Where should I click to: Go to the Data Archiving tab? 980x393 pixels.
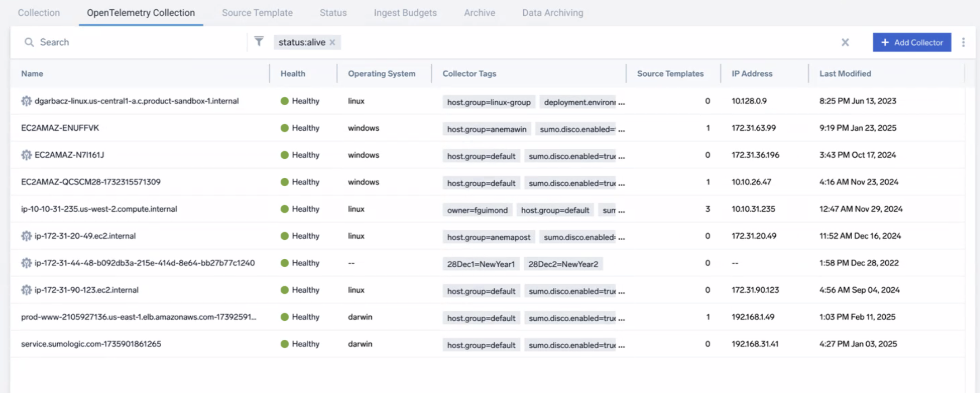(x=552, y=13)
